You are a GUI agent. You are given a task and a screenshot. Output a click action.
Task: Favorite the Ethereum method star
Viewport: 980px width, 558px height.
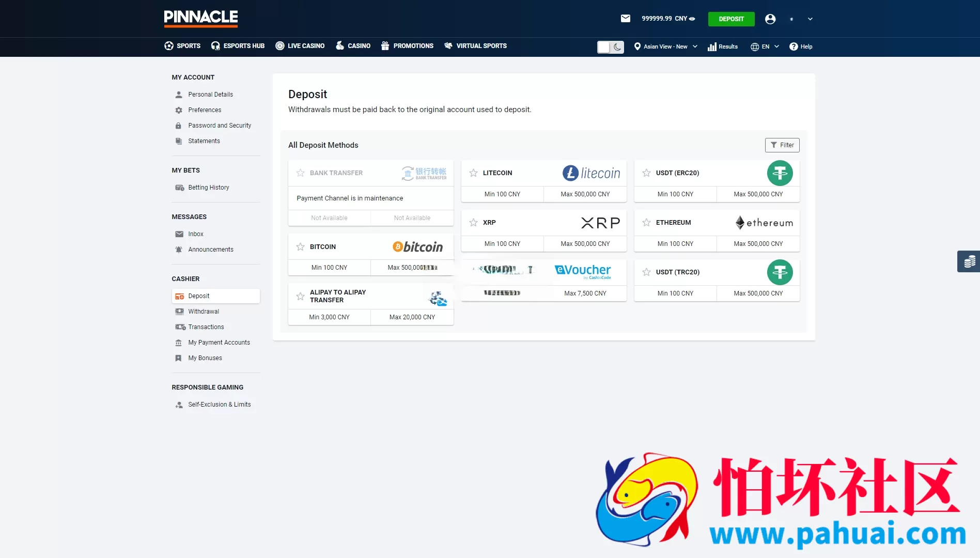[x=646, y=223]
